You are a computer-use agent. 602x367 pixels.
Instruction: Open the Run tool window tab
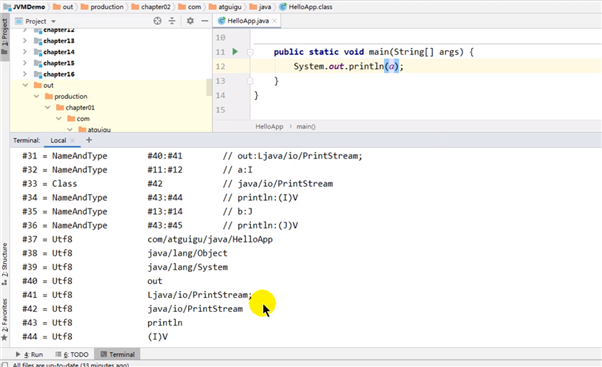(x=30, y=354)
